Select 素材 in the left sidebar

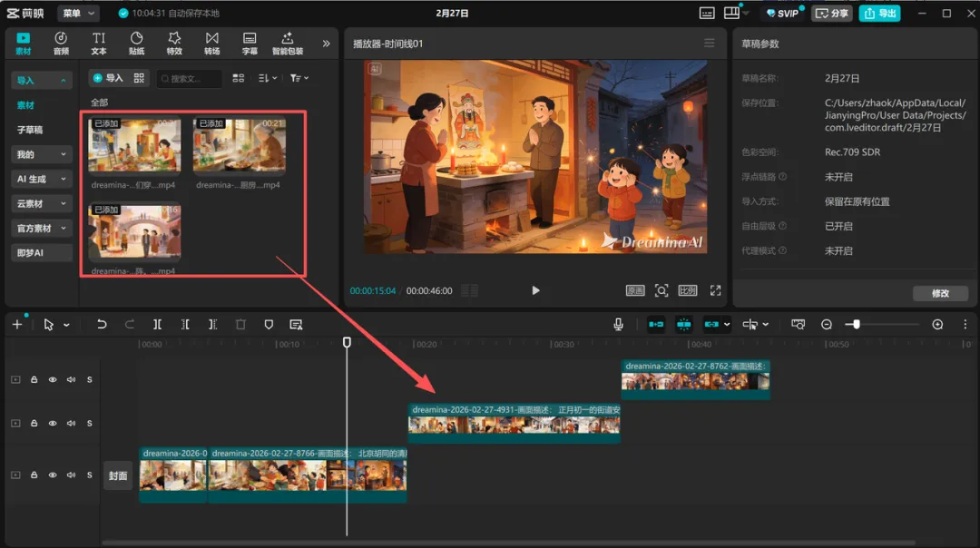click(25, 105)
